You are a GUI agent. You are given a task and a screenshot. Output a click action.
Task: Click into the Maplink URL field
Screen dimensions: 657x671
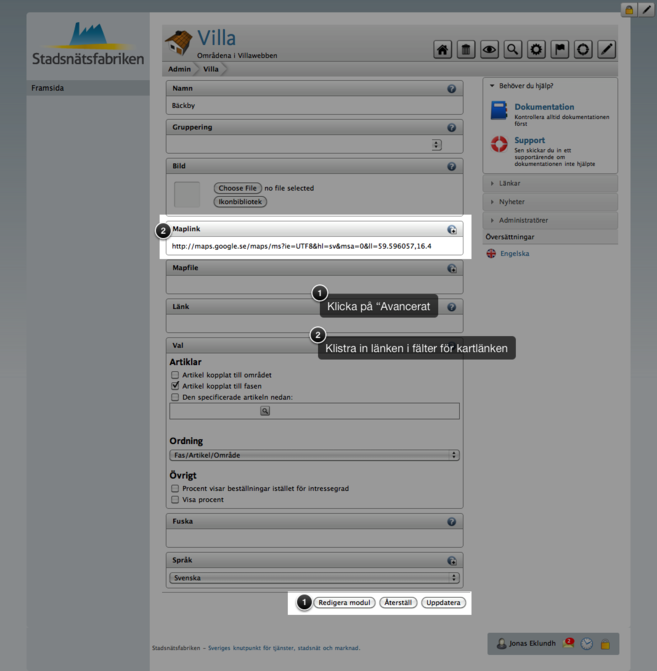[x=312, y=245]
